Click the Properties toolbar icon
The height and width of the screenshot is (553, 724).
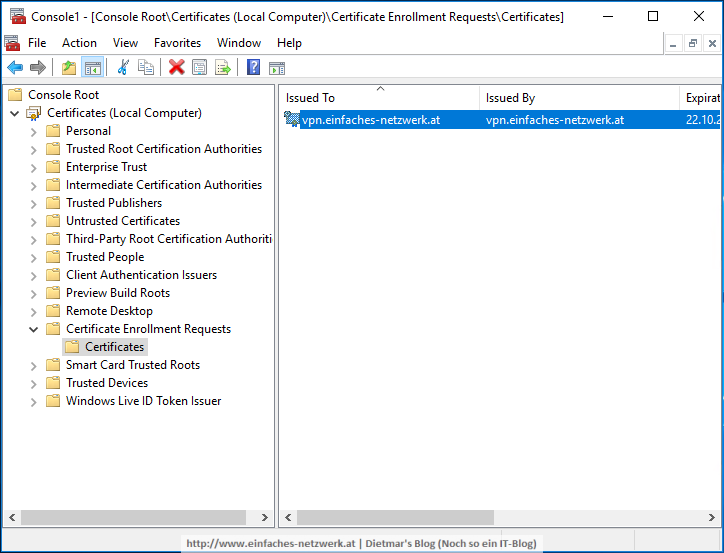(x=199, y=67)
